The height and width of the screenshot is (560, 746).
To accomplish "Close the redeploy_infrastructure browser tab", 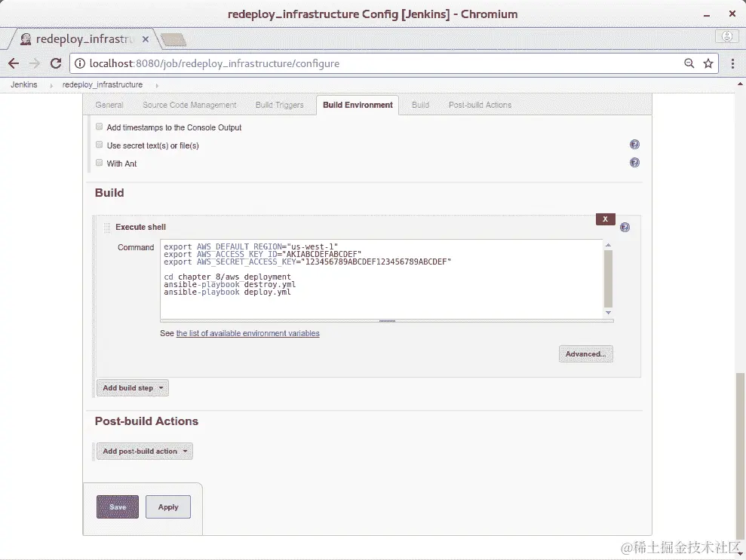I will [x=146, y=39].
